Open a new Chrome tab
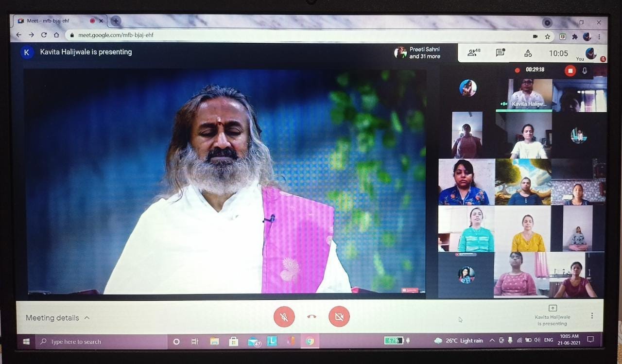This screenshot has width=622, height=364. pos(115,21)
